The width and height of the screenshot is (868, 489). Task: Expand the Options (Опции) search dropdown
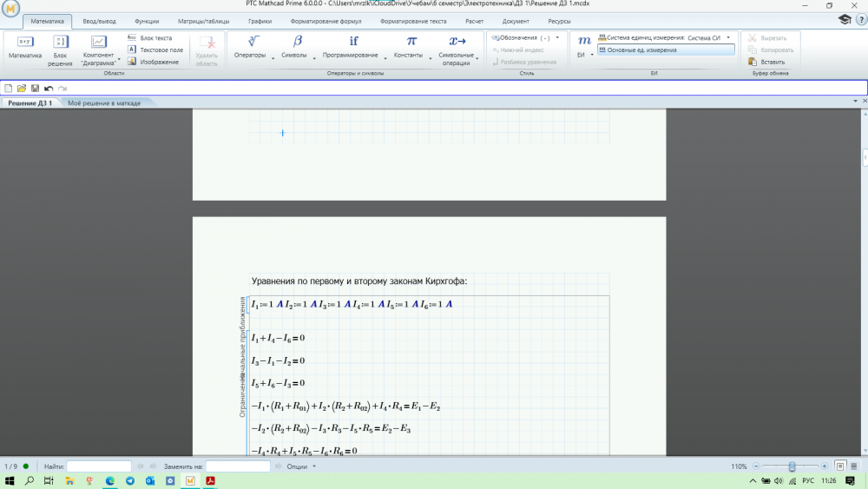pyautogui.click(x=314, y=466)
